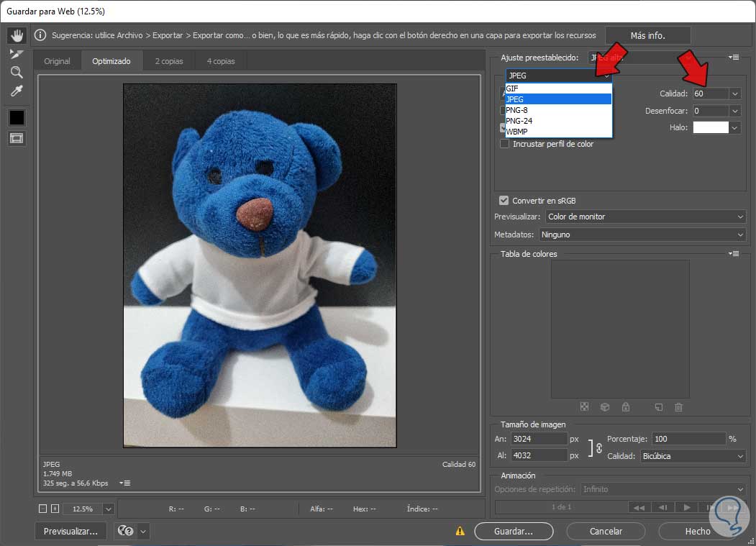Image resolution: width=756 pixels, height=546 pixels.
Task: Click the Al height field 4032
Action: (x=539, y=455)
